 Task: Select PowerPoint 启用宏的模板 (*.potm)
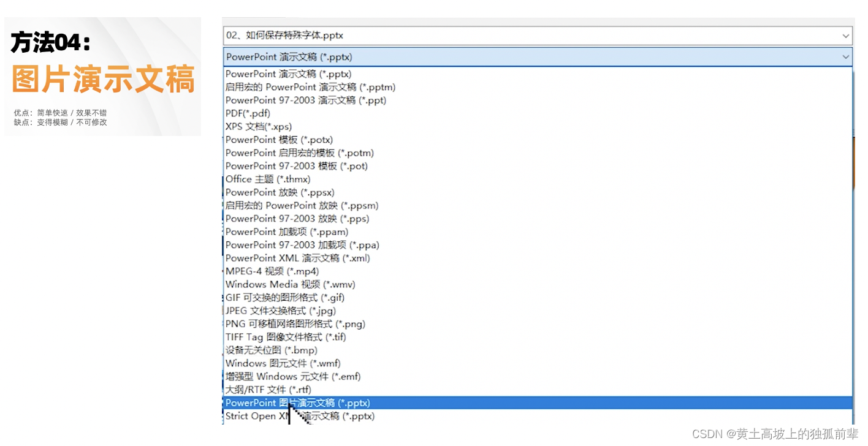[x=538, y=153]
